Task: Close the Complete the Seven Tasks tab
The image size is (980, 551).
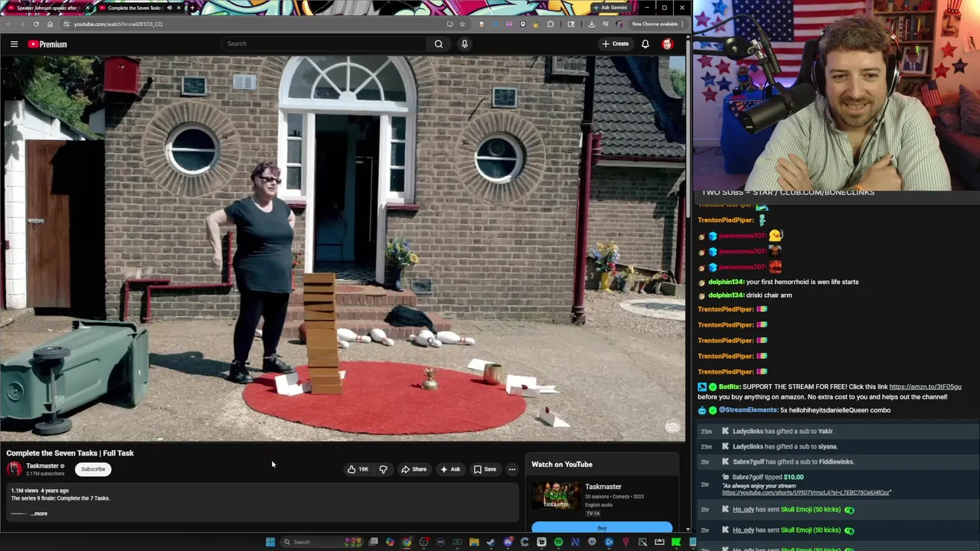Action: click(x=180, y=8)
